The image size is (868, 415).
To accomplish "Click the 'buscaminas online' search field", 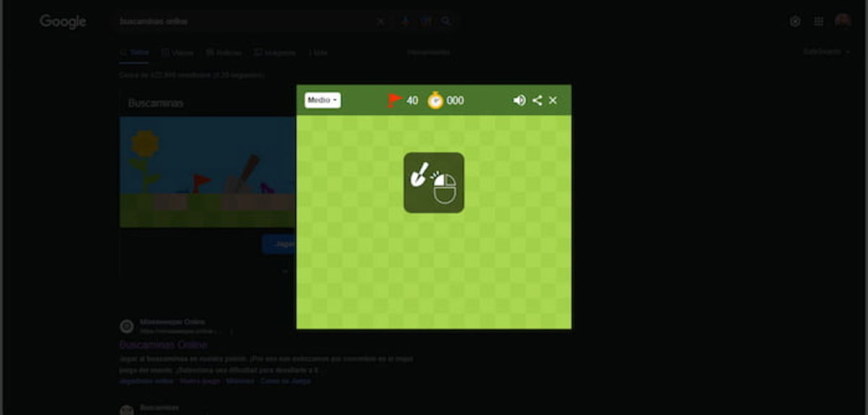I will (239, 22).
